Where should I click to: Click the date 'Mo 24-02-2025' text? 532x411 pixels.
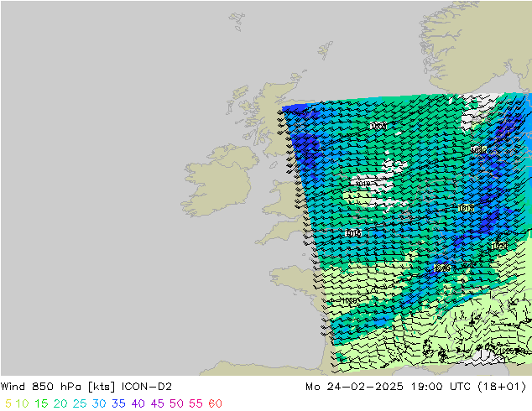coord(354,387)
